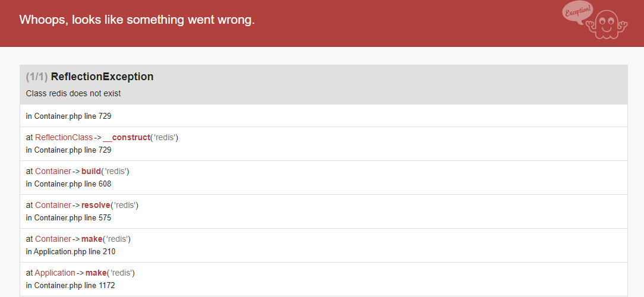
Task: Click the build method name
Action: tap(91, 171)
